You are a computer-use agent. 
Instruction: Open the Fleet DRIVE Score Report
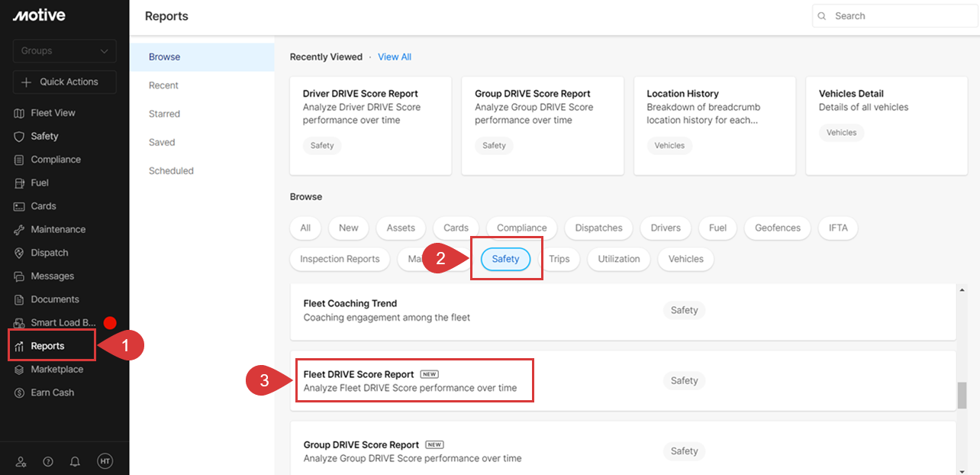tap(623, 380)
